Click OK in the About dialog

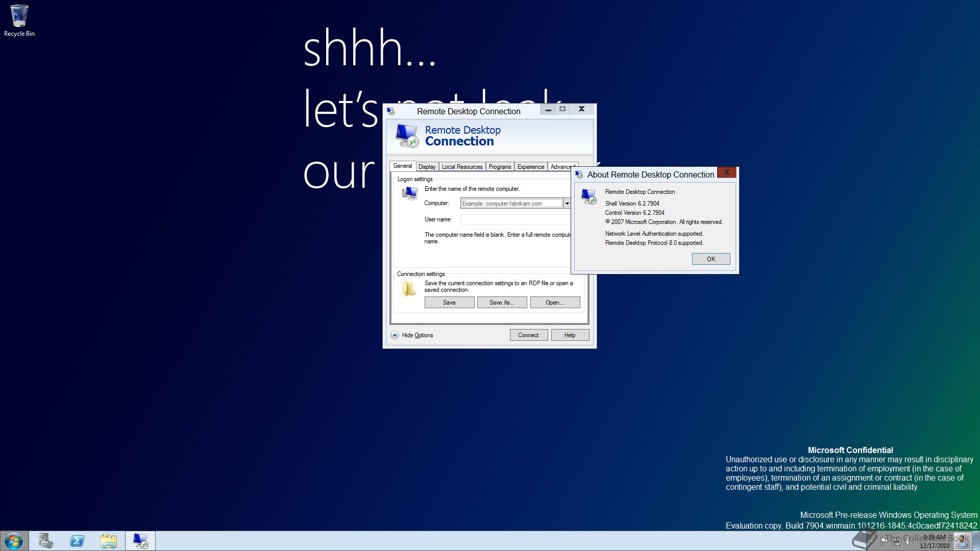pos(711,259)
